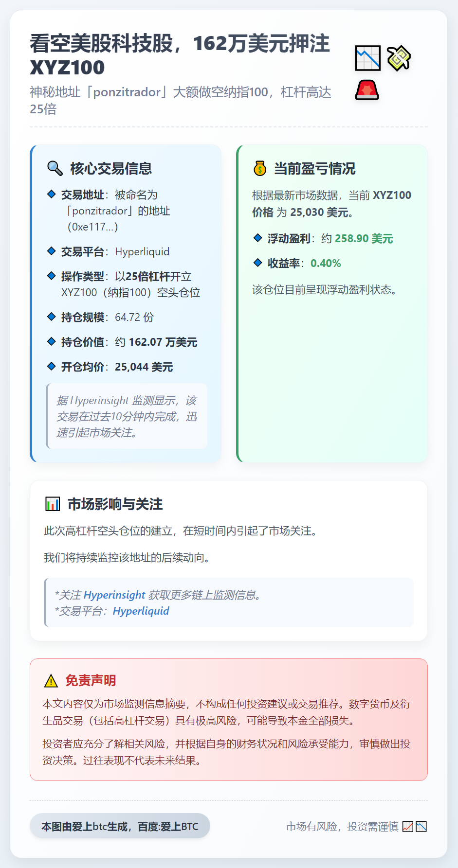Click the blue diamond bullet before 操作类型
The height and width of the screenshot is (868, 458).
point(51,276)
